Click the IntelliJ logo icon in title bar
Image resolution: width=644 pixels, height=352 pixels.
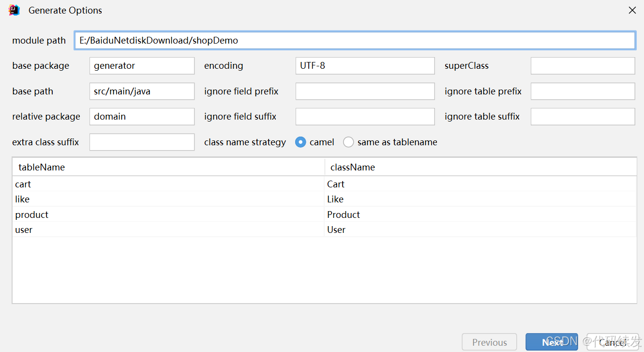pos(15,10)
